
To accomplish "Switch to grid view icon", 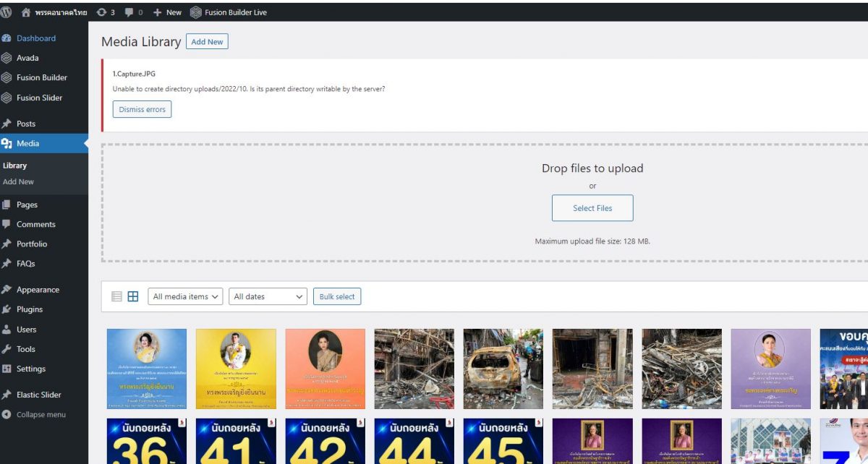I will pyautogui.click(x=133, y=296).
